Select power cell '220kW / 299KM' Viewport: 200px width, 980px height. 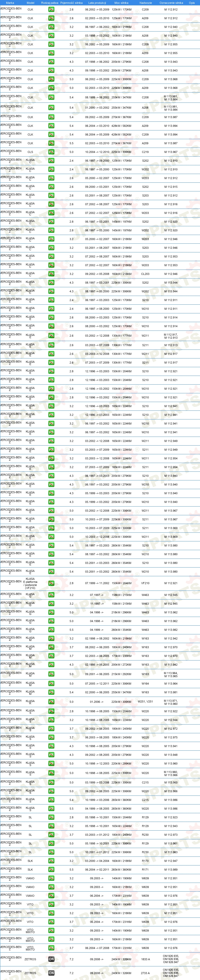(x=121, y=764)
